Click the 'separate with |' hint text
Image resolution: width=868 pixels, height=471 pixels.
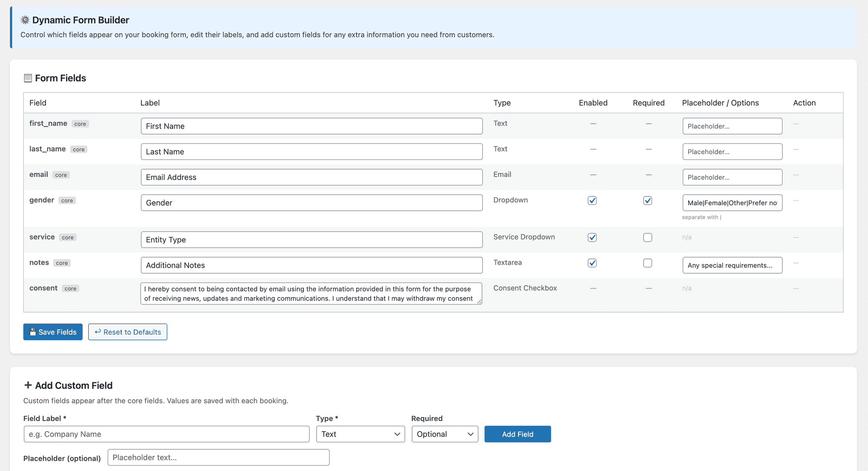tap(702, 217)
